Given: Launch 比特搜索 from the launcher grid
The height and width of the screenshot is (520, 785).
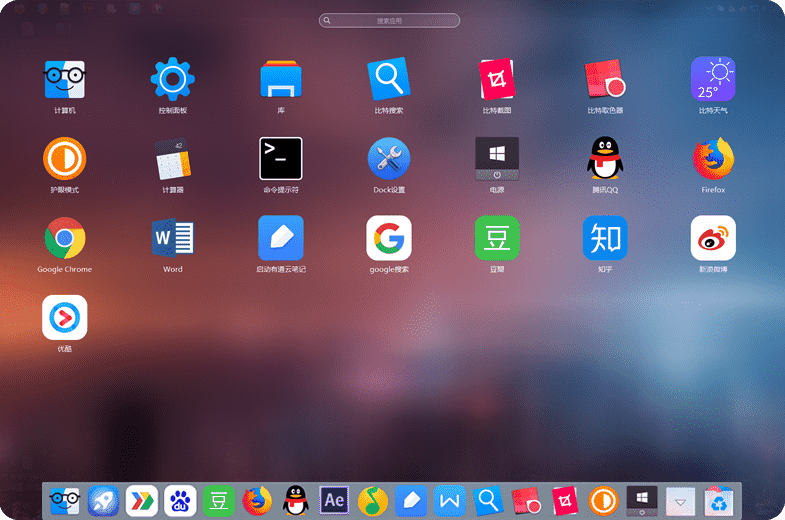Looking at the screenshot, I should pos(389,79).
